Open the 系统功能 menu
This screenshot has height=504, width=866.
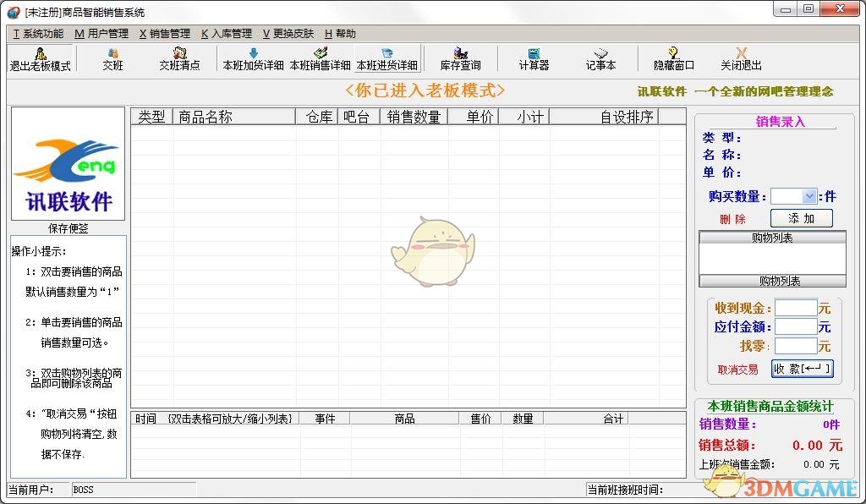pyautogui.click(x=38, y=34)
